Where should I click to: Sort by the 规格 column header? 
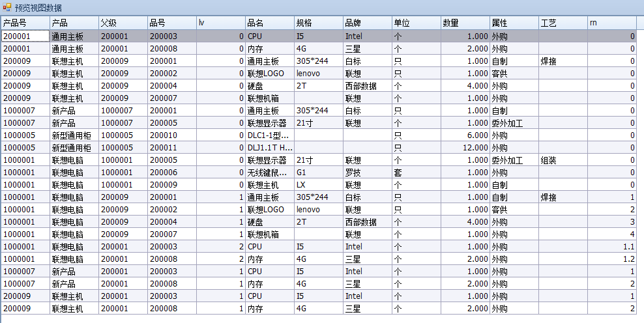(x=319, y=23)
